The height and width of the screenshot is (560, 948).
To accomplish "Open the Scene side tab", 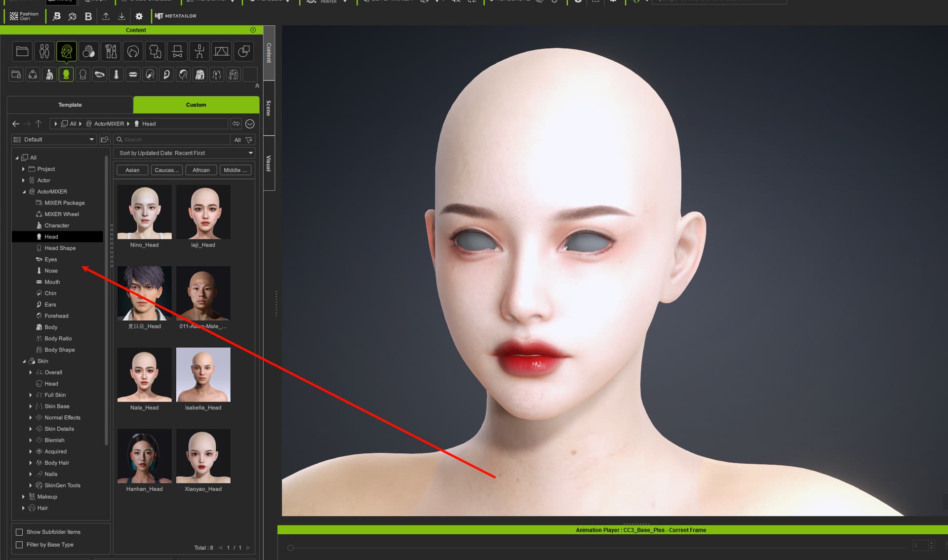I will 269,108.
